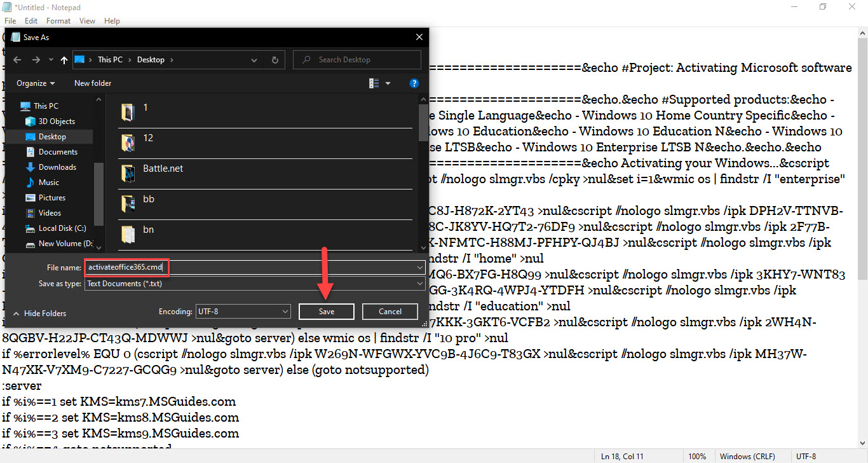Open the Organize dropdown menu
The image size is (868, 463).
click(x=36, y=83)
